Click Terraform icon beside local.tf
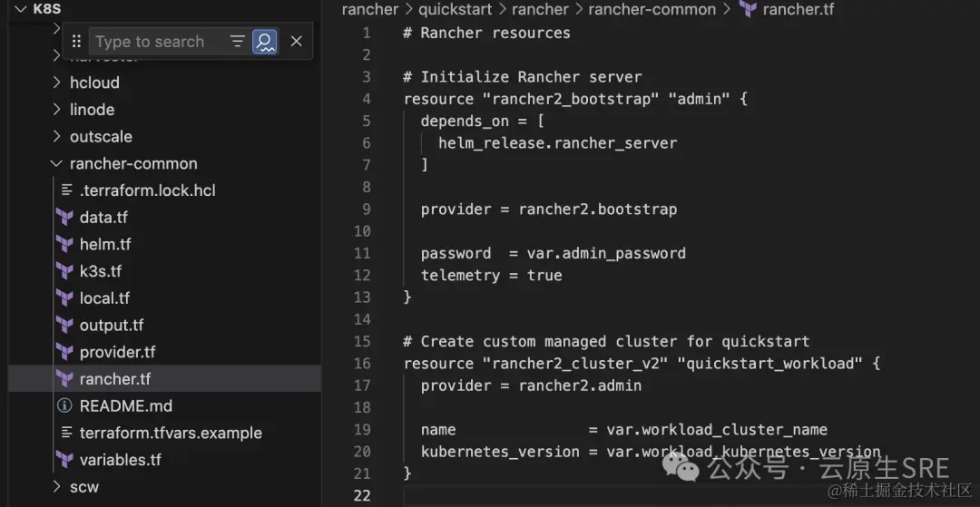Image resolution: width=980 pixels, height=507 pixels. click(x=64, y=297)
